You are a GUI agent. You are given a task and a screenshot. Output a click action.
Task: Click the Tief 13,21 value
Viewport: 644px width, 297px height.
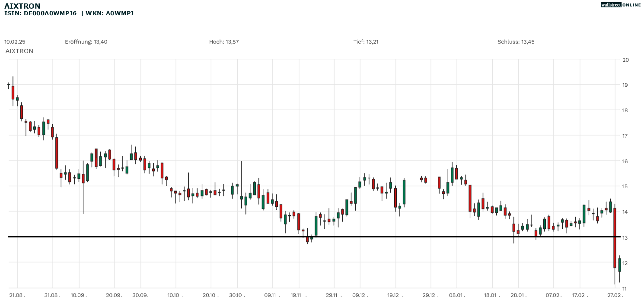[366, 42]
